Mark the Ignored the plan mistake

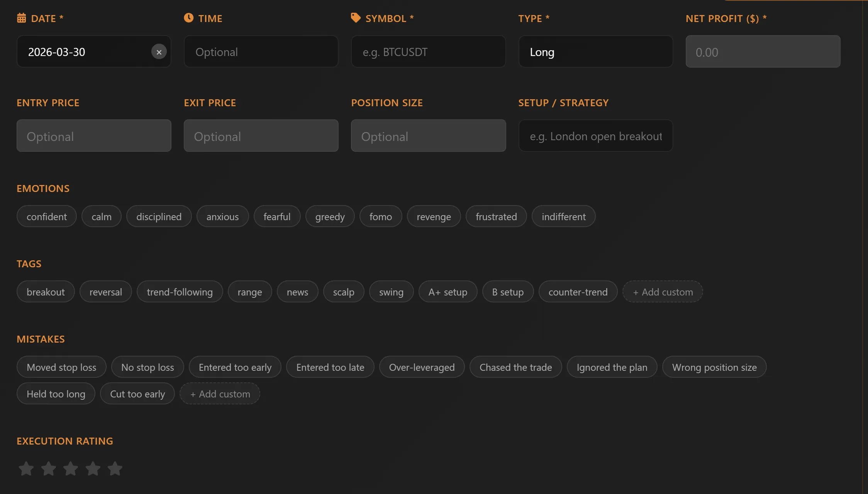(612, 367)
